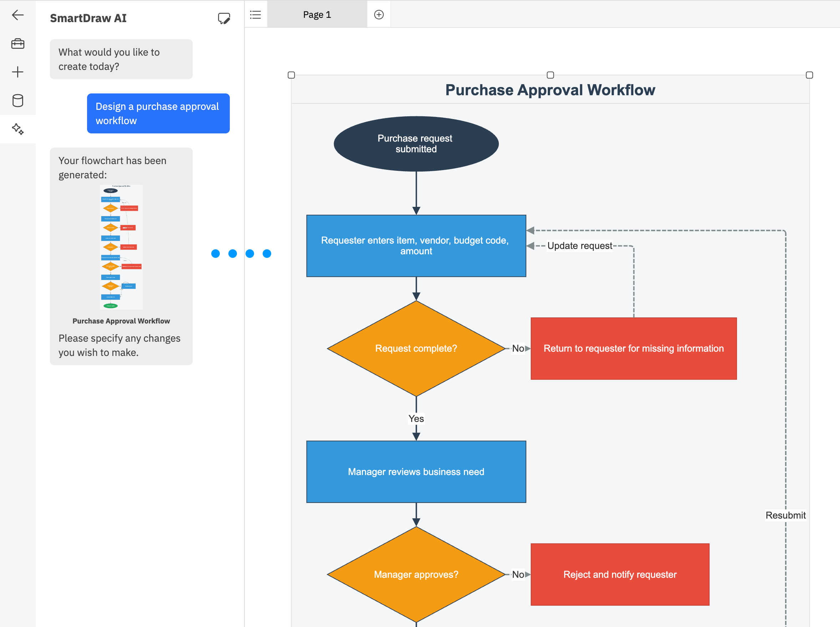The image size is (840, 627).
Task: Click No label beside Request complete?
Action: click(x=518, y=348)
